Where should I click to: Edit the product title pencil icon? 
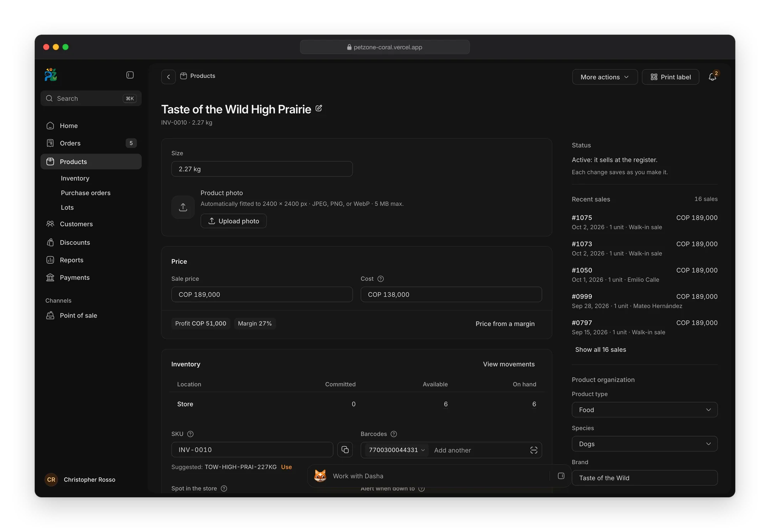pyautogui.click(x=319, y=109)
